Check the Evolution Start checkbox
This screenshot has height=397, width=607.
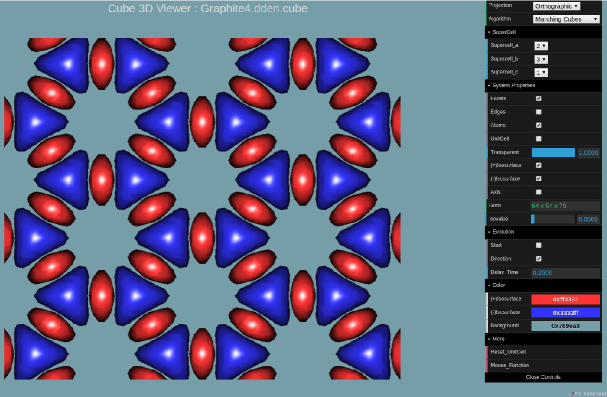click(538, 245)
